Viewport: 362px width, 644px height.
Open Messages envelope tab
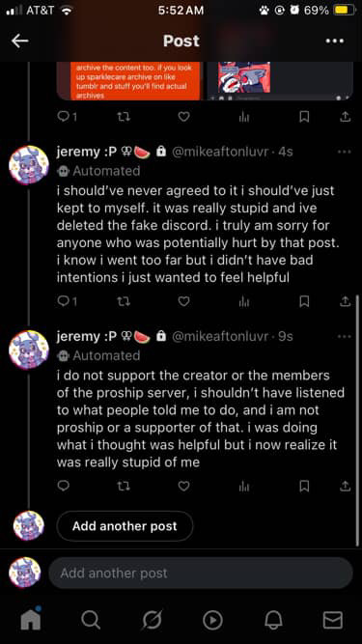click(332, 620)
